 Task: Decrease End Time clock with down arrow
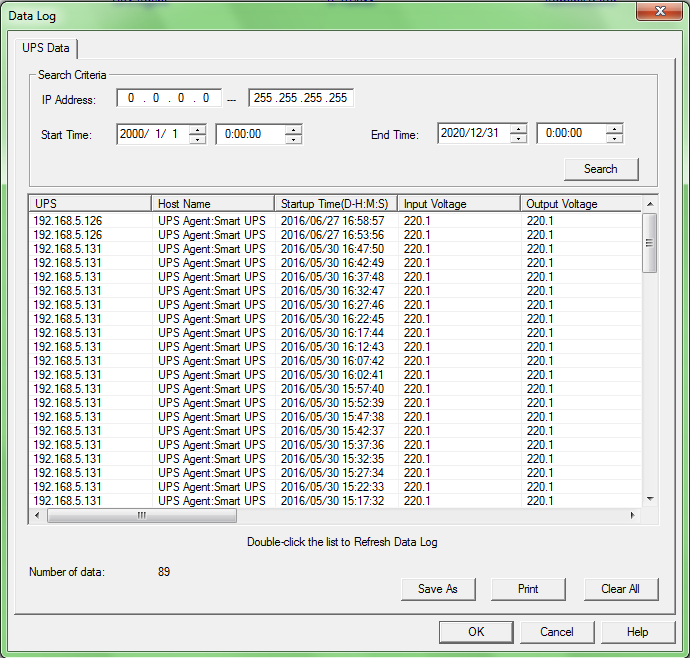[x=614, y=139]
